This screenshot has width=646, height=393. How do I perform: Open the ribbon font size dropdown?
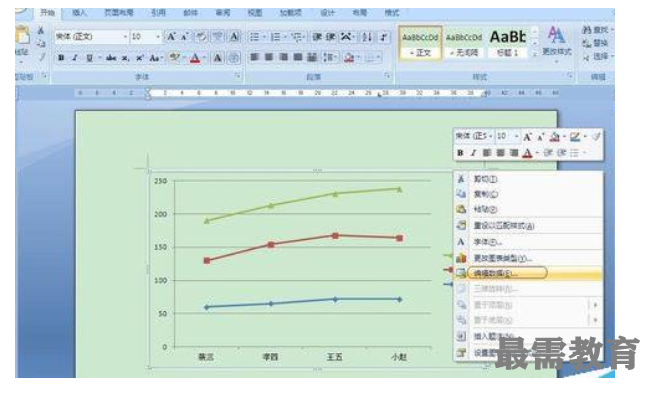point(158,37)
